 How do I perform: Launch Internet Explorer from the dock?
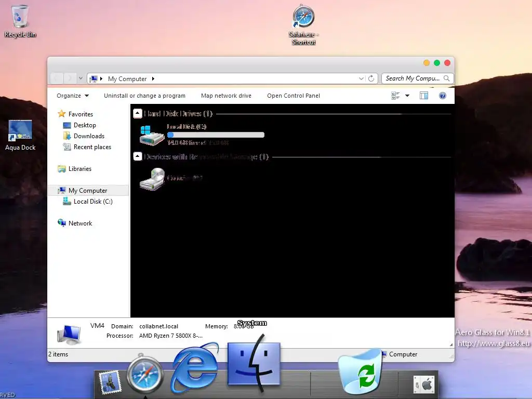coord(195,367)
